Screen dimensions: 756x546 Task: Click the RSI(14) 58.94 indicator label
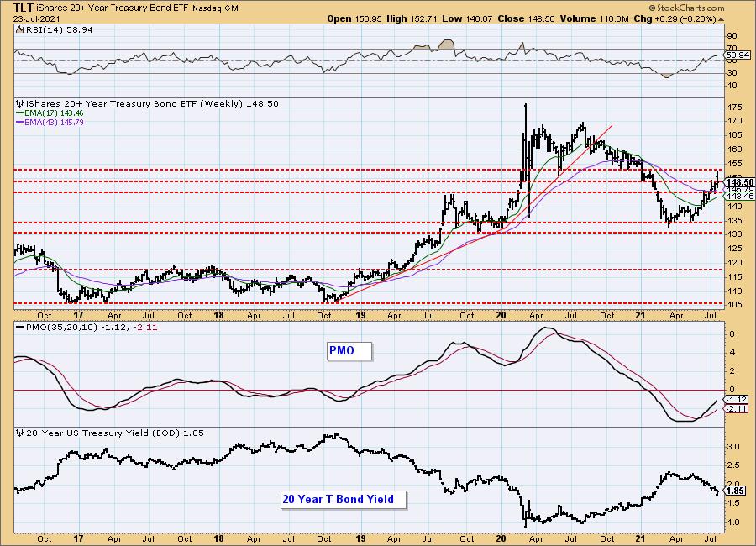point(58,30)
